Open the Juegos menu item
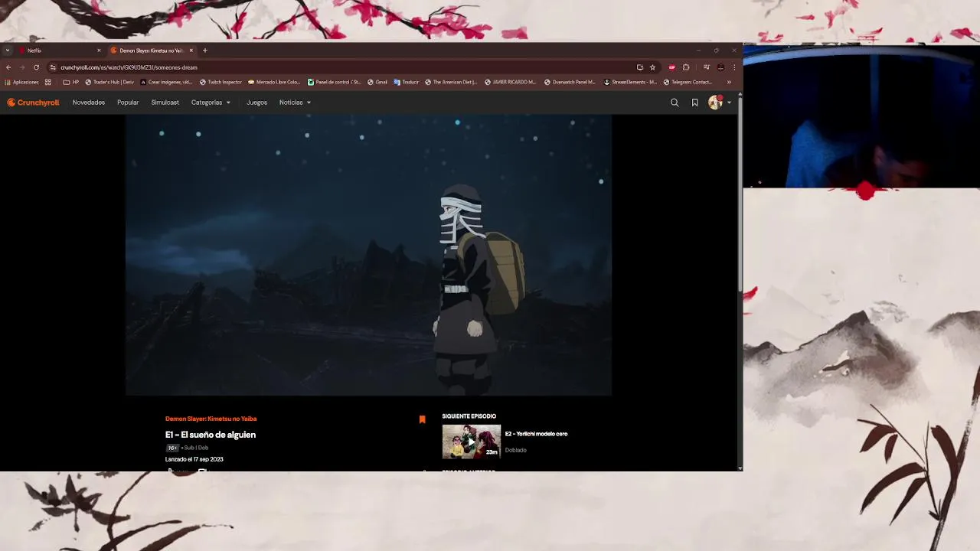 (x=256, y=103)
